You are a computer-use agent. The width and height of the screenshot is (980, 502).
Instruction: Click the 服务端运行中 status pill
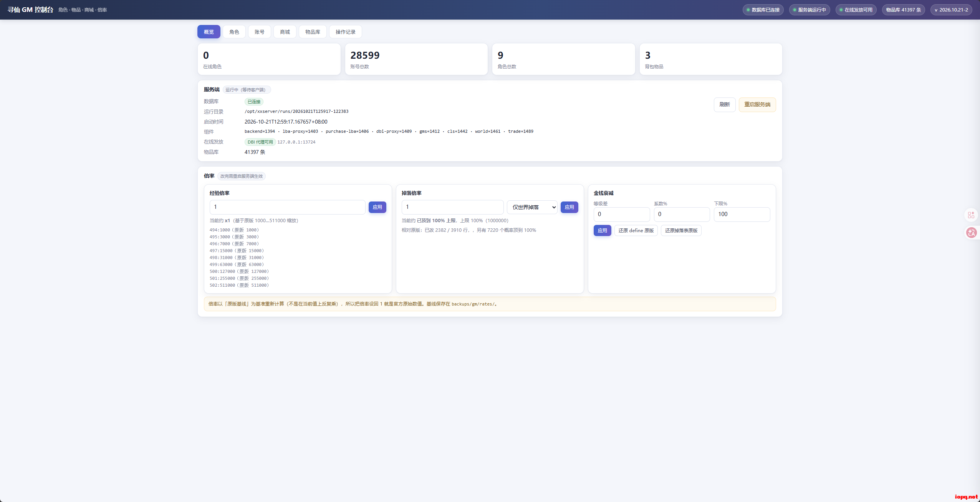click(809, 10)
